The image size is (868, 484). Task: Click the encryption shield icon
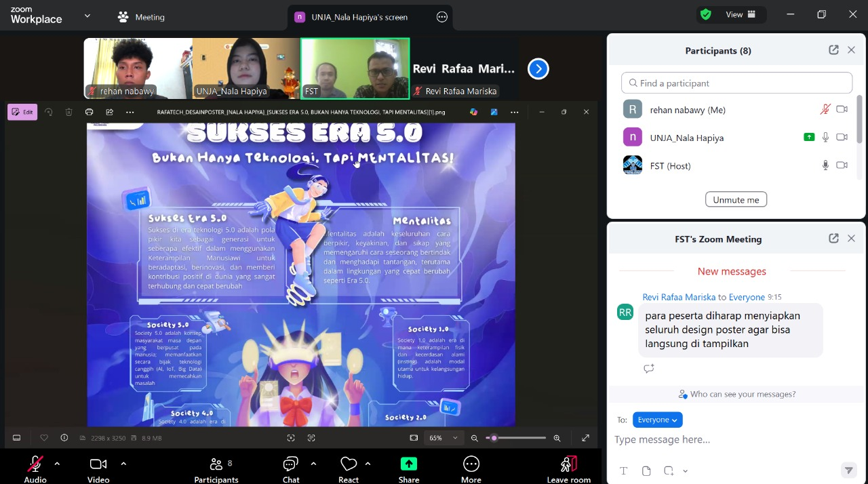click(706, 14)
